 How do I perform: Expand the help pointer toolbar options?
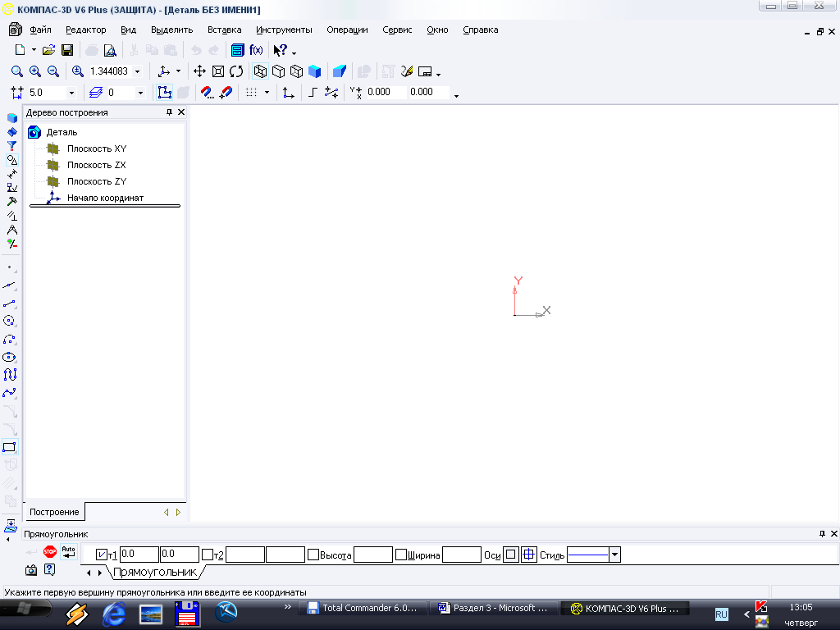click(x=294, y=53)
